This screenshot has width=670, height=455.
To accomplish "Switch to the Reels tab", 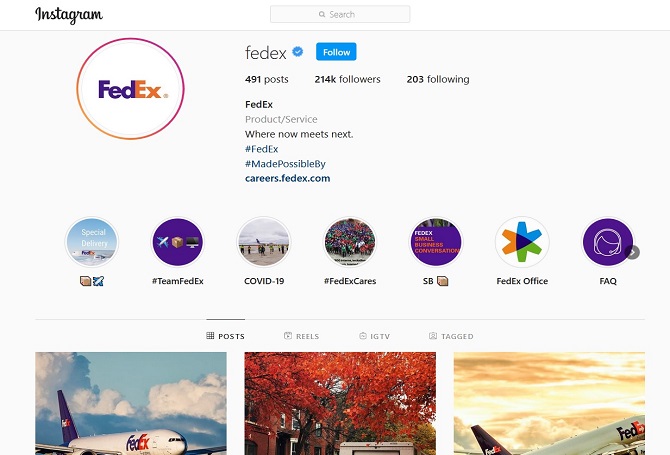I will 302,336.
